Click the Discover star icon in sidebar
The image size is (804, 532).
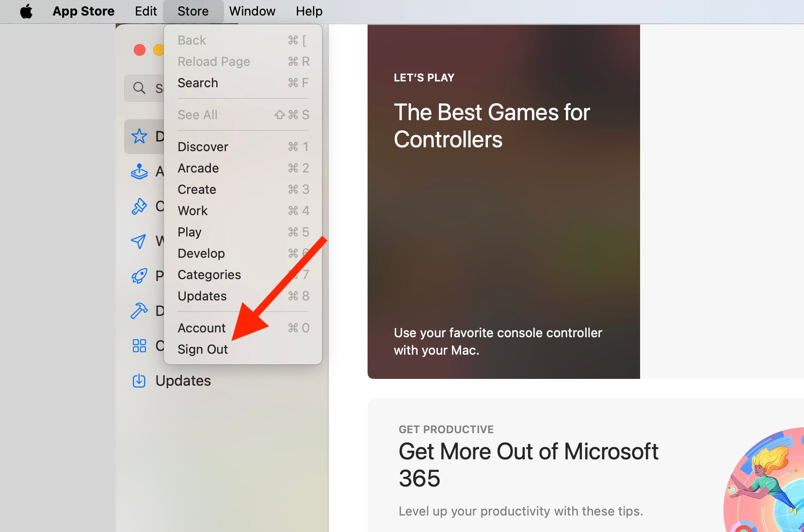[x=139, y=136]
